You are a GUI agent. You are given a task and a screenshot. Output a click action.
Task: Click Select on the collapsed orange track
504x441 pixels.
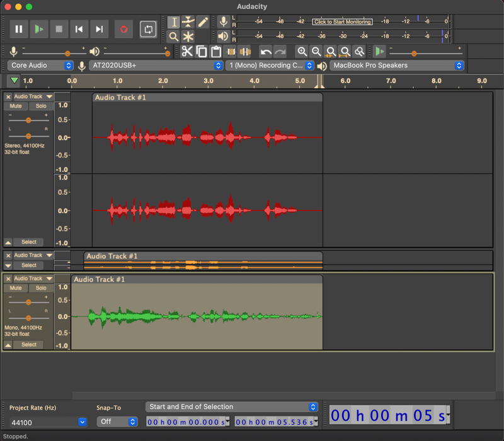(x=28, y=265)
